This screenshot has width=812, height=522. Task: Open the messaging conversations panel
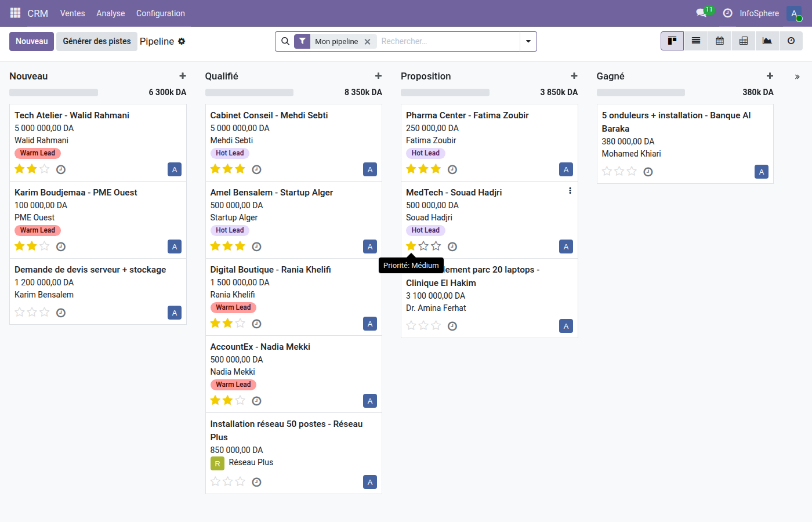pos(699,13)
